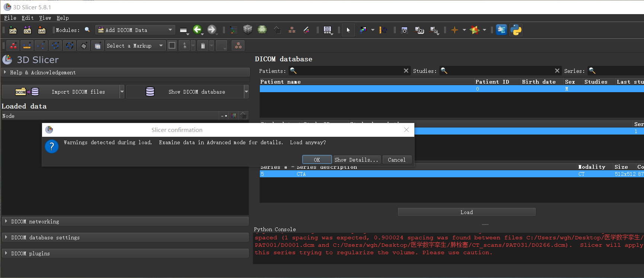The width and height of the screenshot is (644, 278).
Task: Open the Import DICOM files dropdown arrow
Action: [x=122, y=92]
